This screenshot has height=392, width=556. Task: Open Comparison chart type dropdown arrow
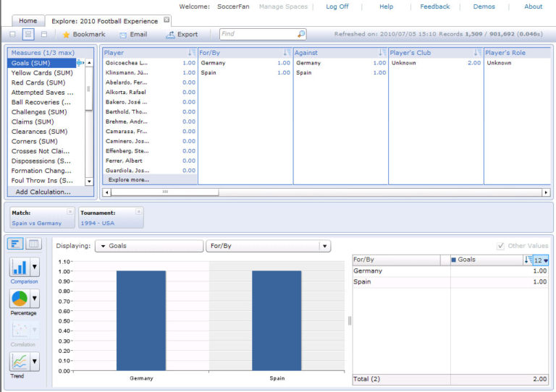point(34,268)
